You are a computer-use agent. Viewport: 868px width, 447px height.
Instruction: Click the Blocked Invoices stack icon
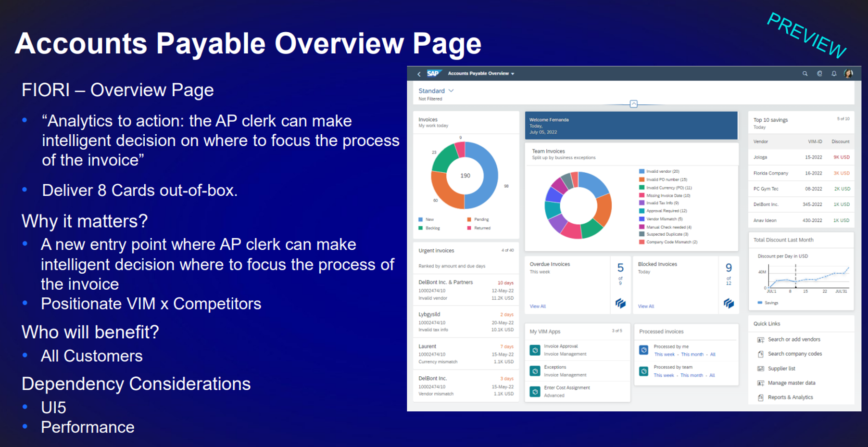click(729, 303)
